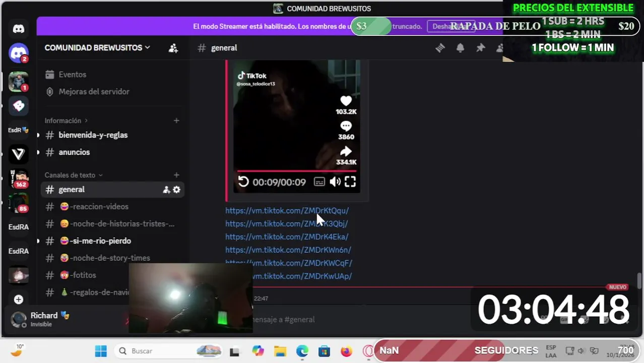The width and height of the screenshot is (644, 363).
Task: Open the threads icon in channel header
Action: coord(440,48)
